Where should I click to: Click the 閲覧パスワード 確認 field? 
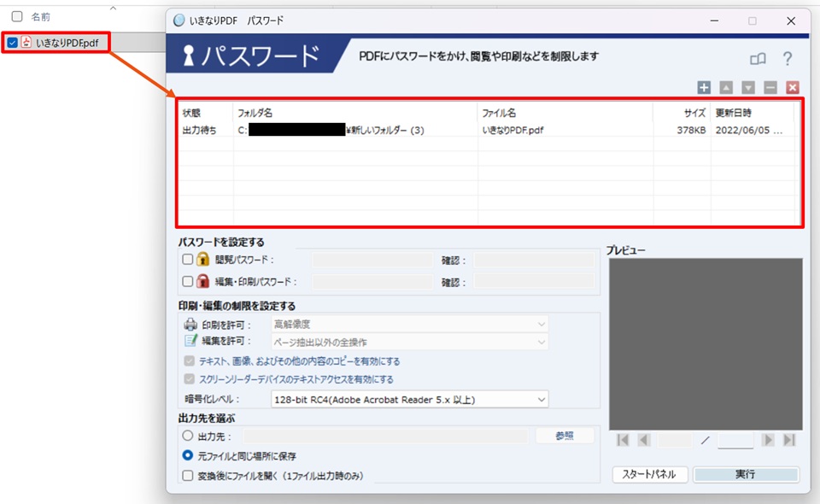(534, 260)
